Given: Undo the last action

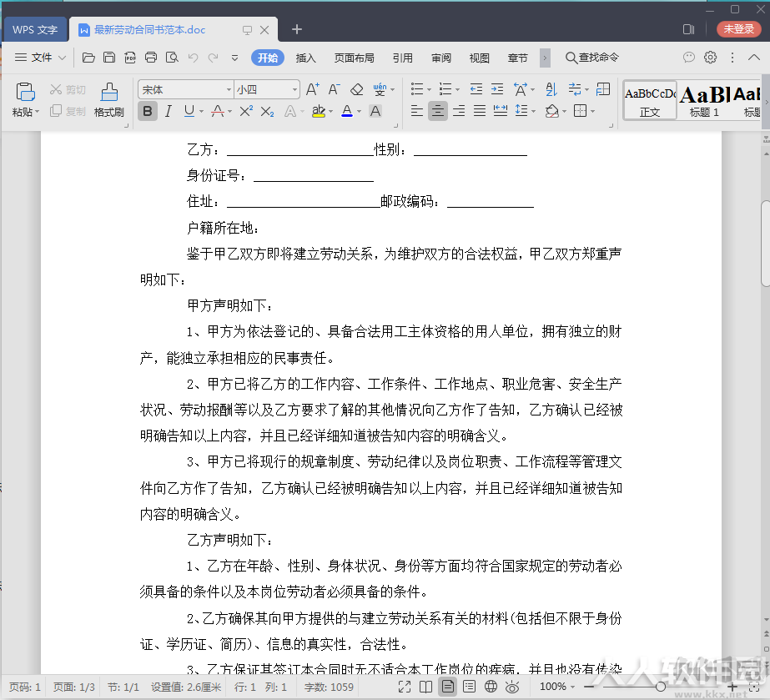Looking at the screenshot, I should (x=193, y=58).
